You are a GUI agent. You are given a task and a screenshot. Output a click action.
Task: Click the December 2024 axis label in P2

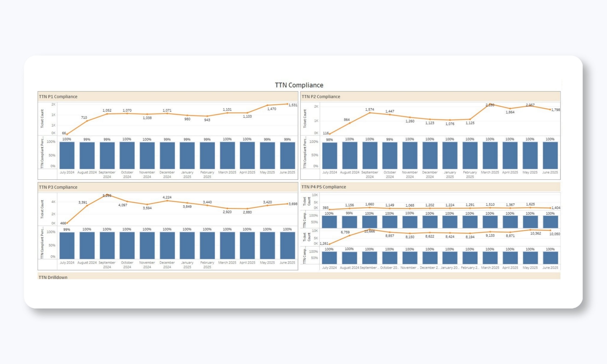(430, 174)
